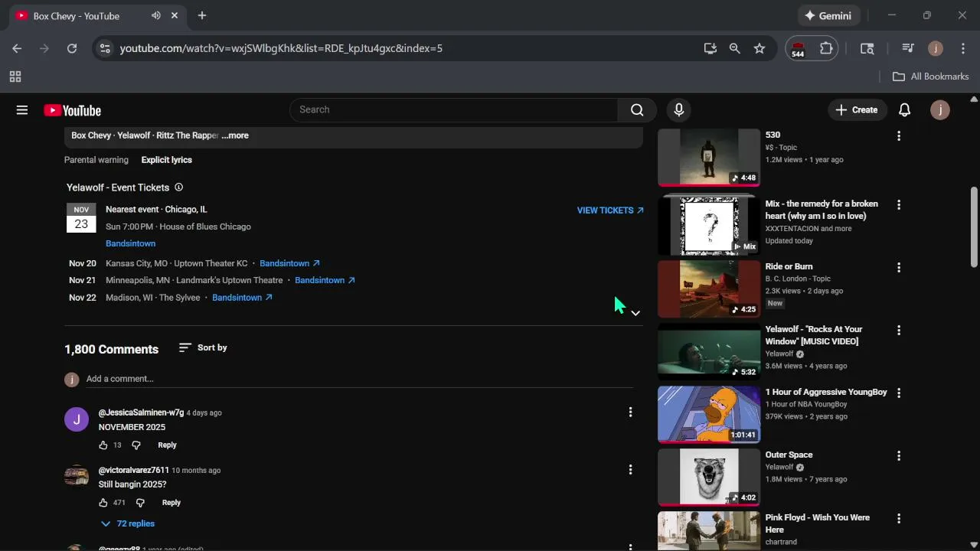Screen dimensions: 980x551
Task: Open a new browser tab
Action: [202, 15]
